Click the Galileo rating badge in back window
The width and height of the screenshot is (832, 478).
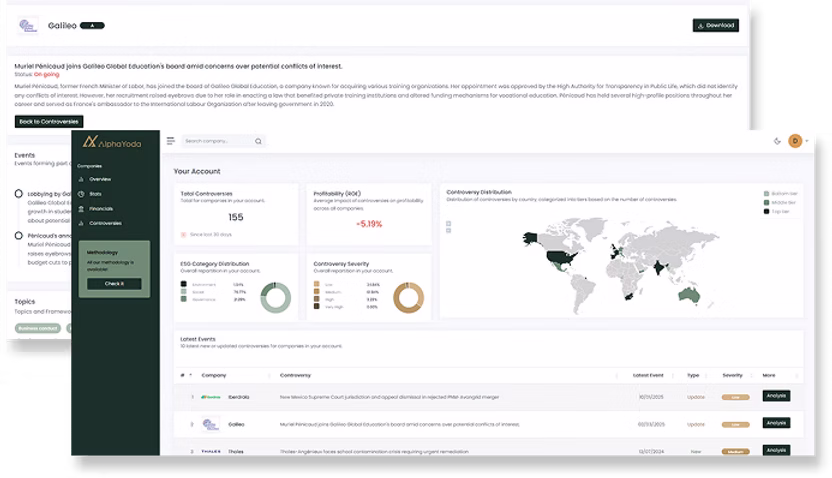point(92,25)
